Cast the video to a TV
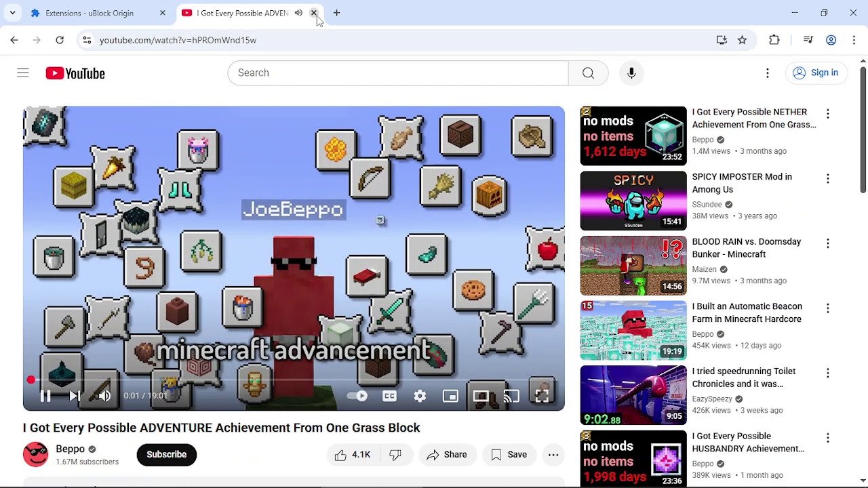The height and width of the screenshot is (488, 868). [x=511, y=396]
